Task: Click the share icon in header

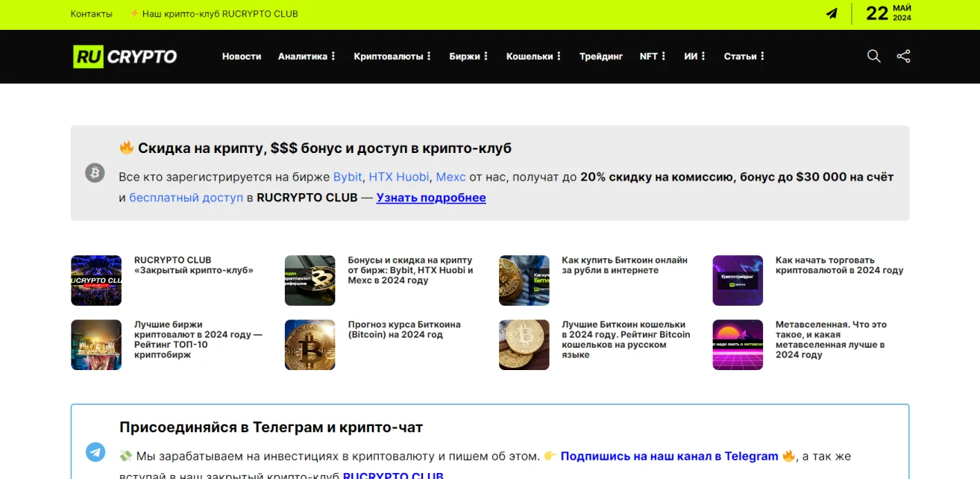Action: click(903, 56)
